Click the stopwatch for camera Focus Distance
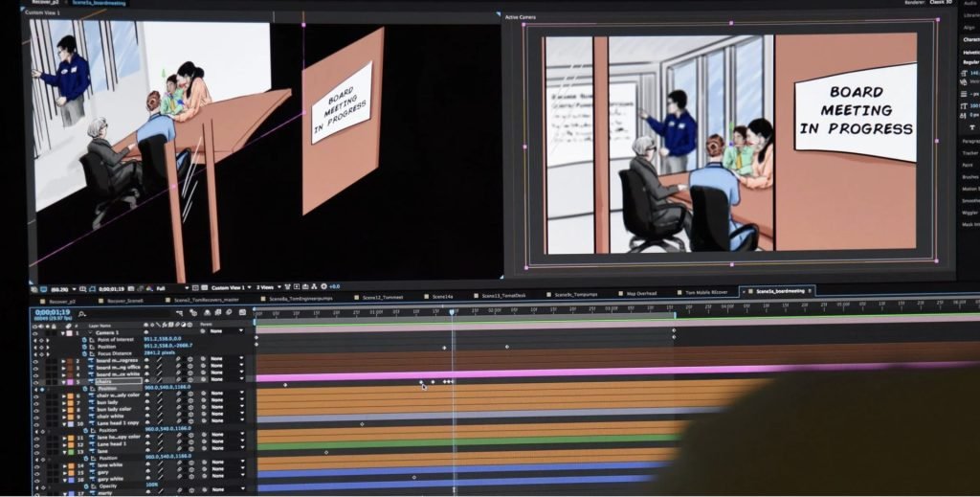This screenshot has width=980, height=497. tap(84, 354)
